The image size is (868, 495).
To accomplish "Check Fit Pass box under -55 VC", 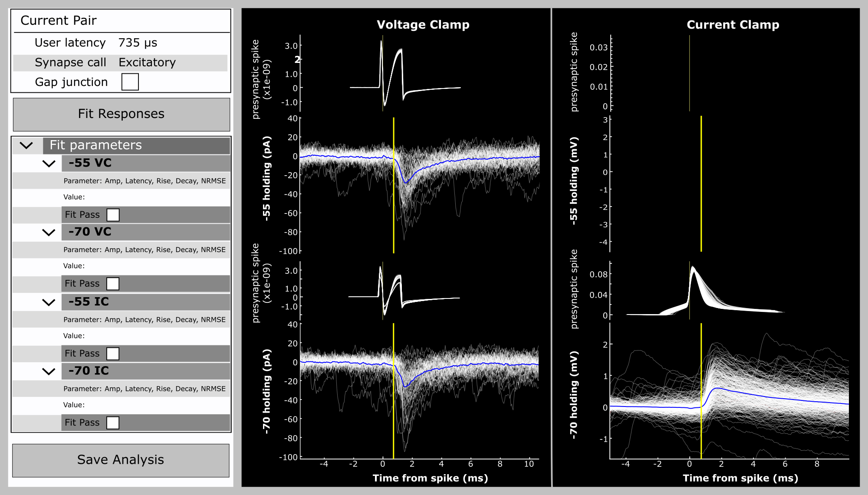I will tap(113, 215).
